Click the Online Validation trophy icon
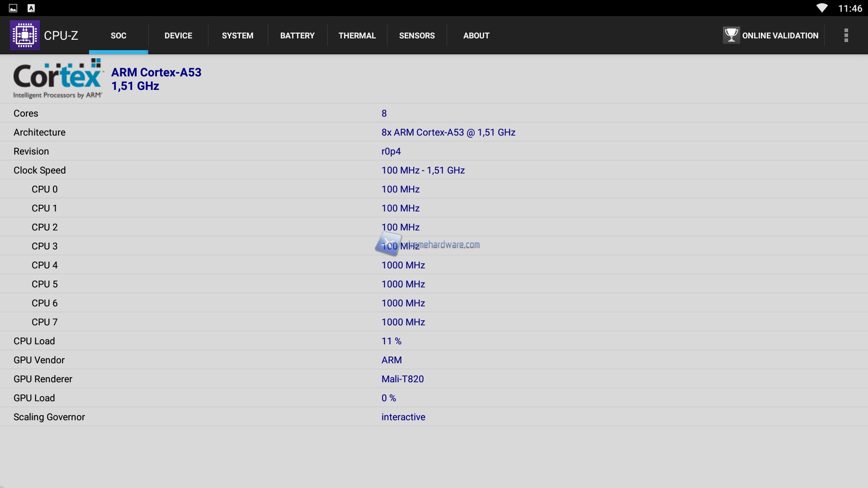Image resolution: width=868 pixels, height=488 pixels. point(731,35)
